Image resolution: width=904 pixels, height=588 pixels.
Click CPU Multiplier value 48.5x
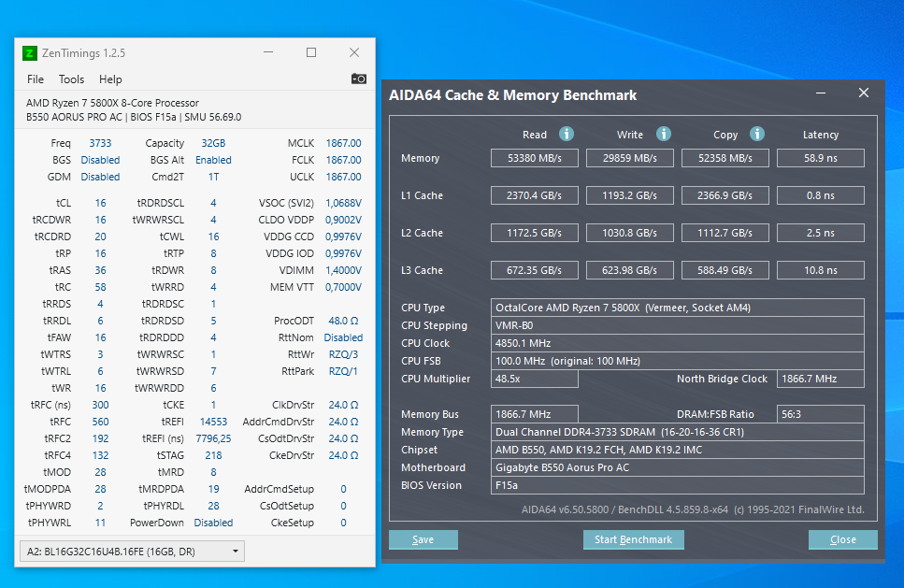point(535,379)
